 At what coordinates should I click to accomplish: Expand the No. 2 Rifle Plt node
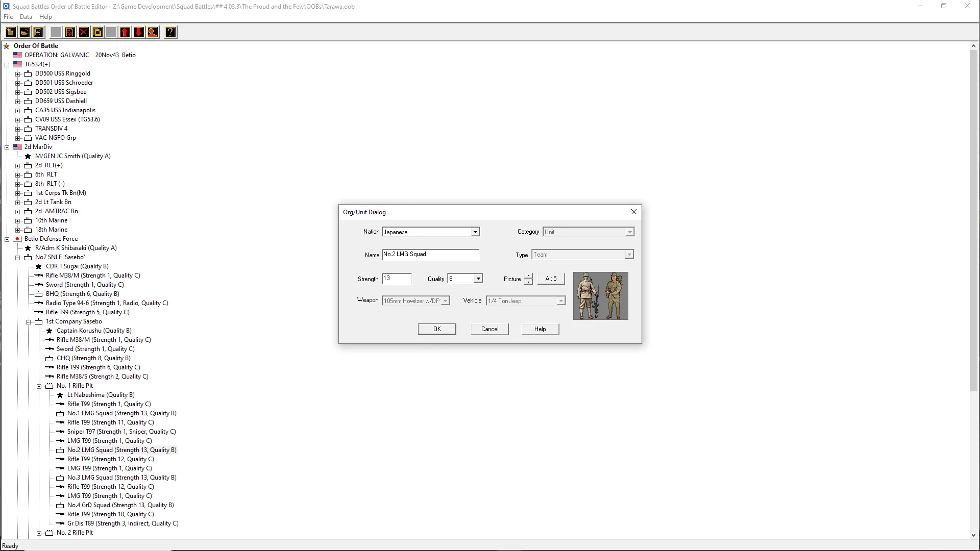39,533
